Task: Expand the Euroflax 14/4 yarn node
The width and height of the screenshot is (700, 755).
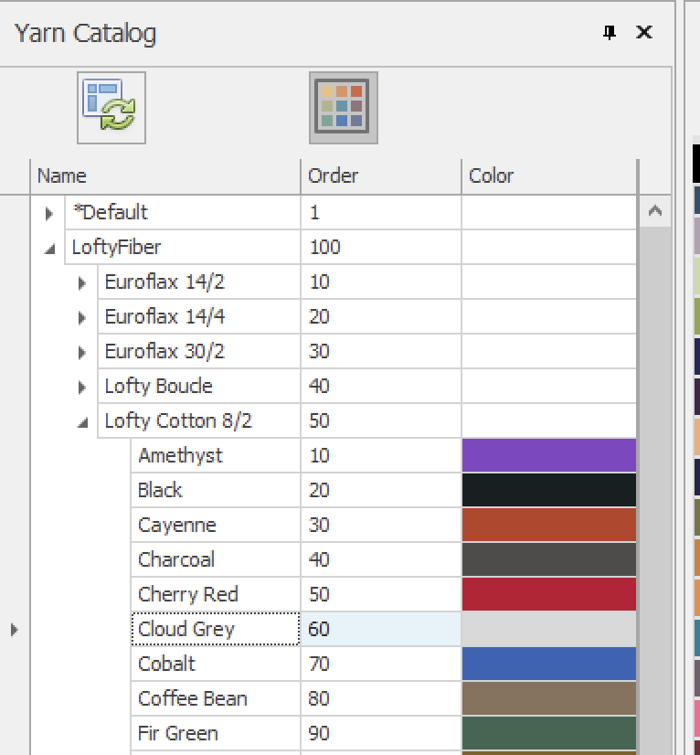Action: point(82,317)
